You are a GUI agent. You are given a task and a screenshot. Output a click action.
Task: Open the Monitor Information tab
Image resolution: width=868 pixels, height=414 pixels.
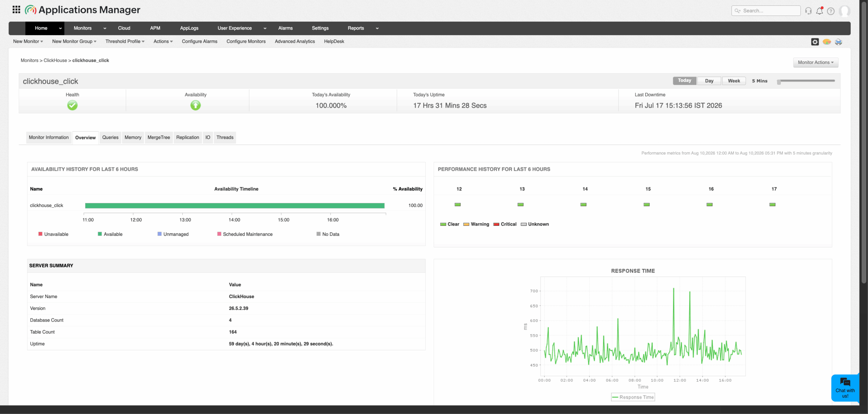49,138
